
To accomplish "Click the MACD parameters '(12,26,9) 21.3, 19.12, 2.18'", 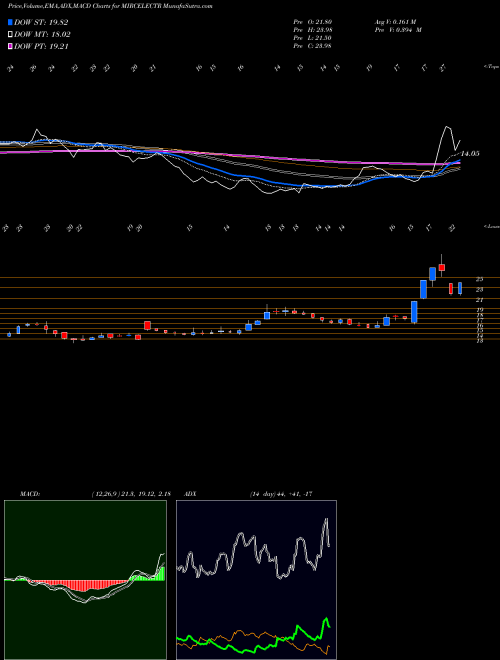I will (x=131, y=494).
